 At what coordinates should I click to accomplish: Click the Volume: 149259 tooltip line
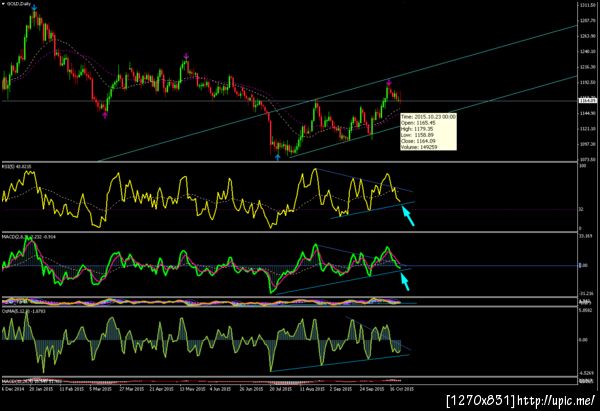pos(419,147)
